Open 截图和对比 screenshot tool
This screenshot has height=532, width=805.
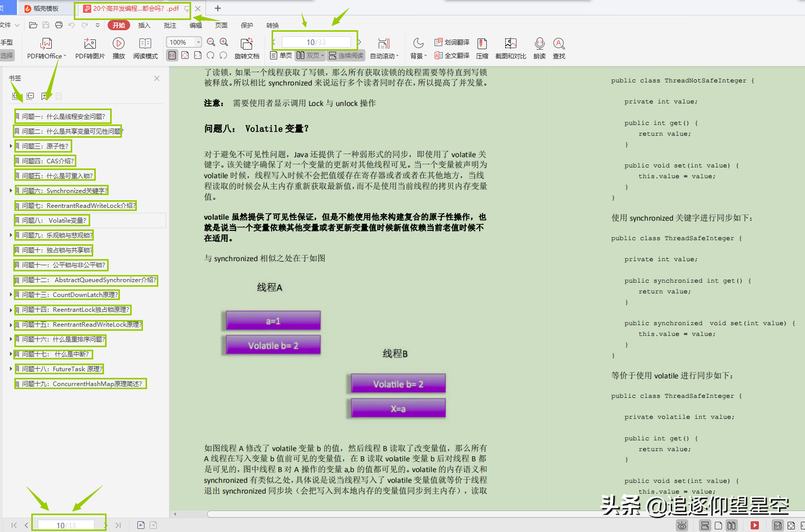[x=510, y=49]
